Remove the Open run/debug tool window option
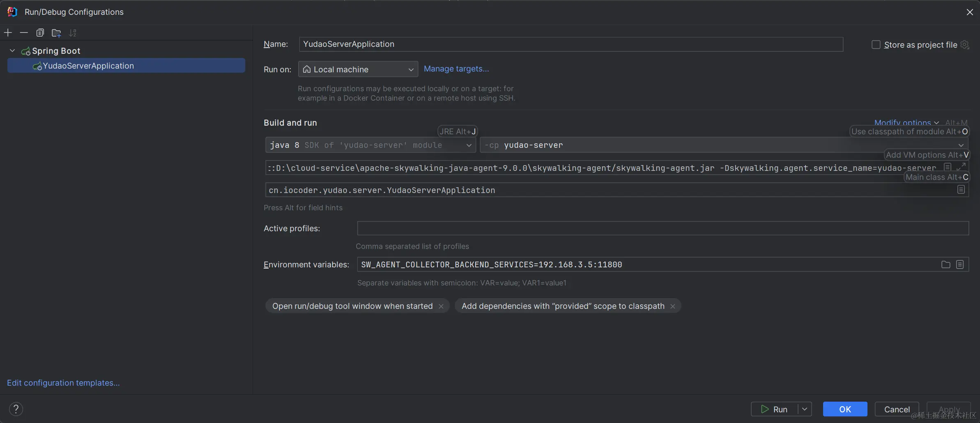 click(441, 306)
